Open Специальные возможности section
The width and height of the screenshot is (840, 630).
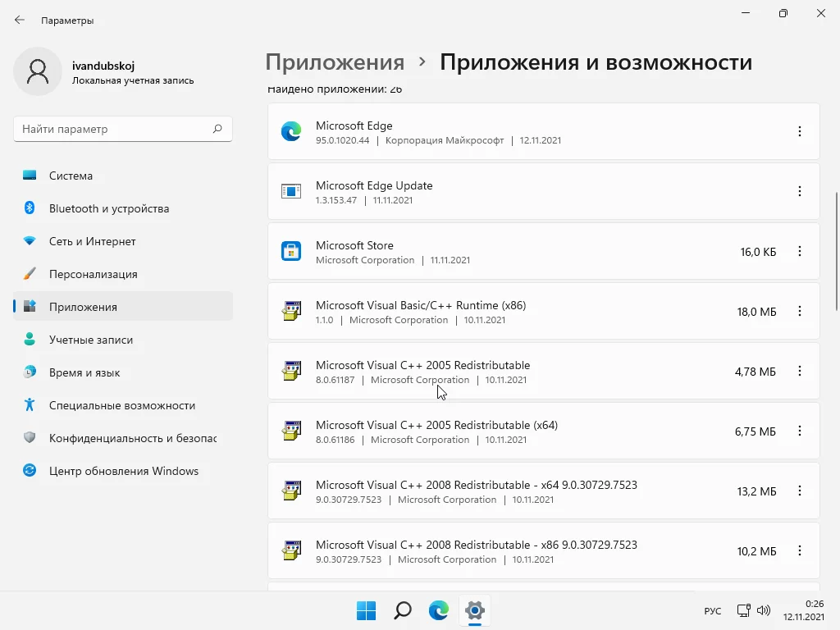point(123,405)
